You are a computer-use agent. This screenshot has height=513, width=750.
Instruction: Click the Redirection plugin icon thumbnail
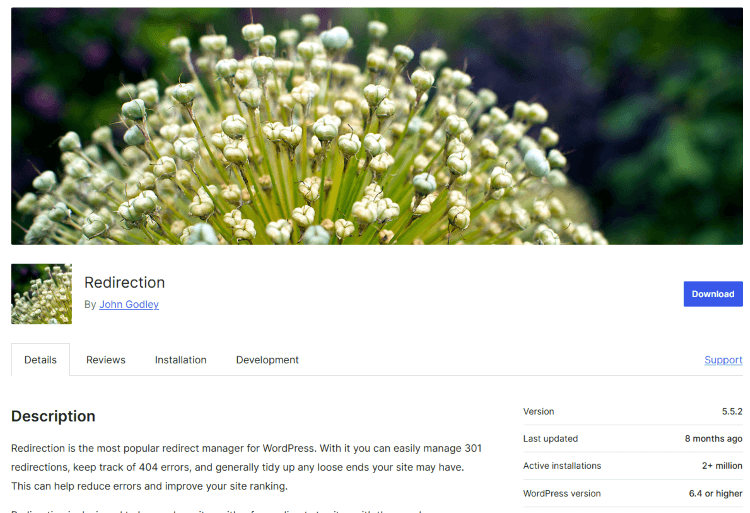[x=41, y=294]
